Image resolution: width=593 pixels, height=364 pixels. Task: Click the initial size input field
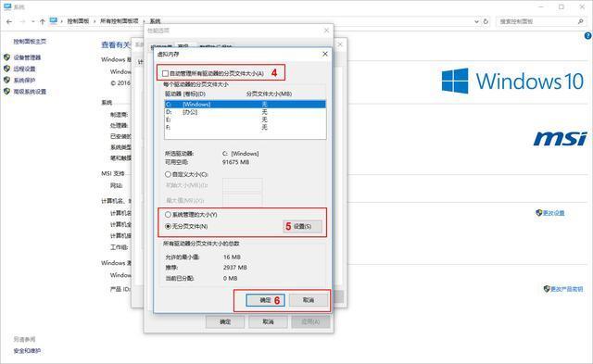[243, 185]
